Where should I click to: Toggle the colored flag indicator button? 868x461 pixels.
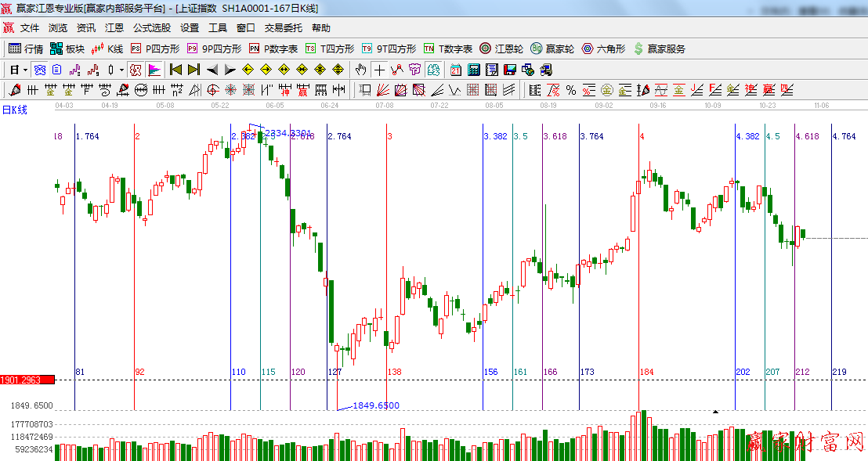154,70
